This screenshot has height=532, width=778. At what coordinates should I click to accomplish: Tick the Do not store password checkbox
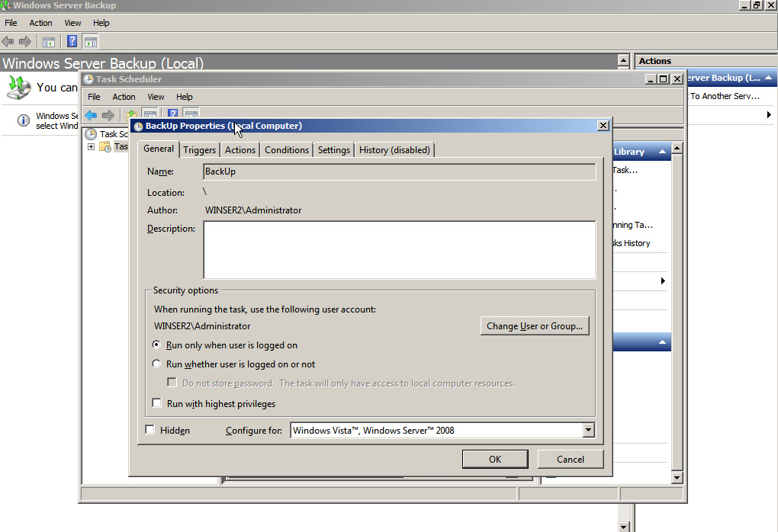[172, 383]
